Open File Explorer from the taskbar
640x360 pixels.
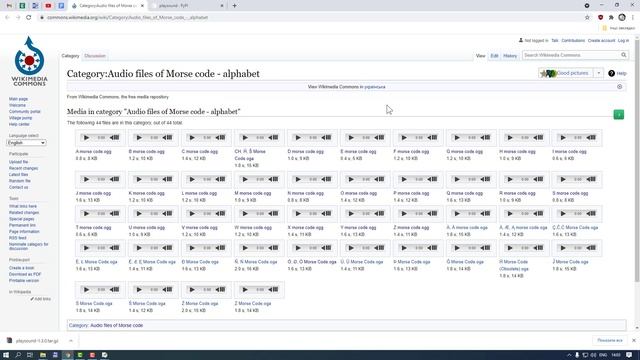point(42,355)
